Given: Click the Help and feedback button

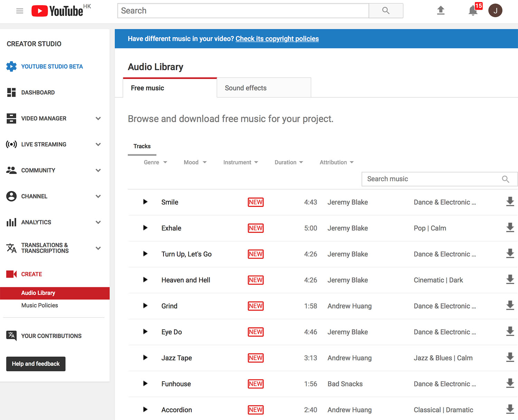Looking at the screenshot, I should pyautogui.click(x=36, y=364).
